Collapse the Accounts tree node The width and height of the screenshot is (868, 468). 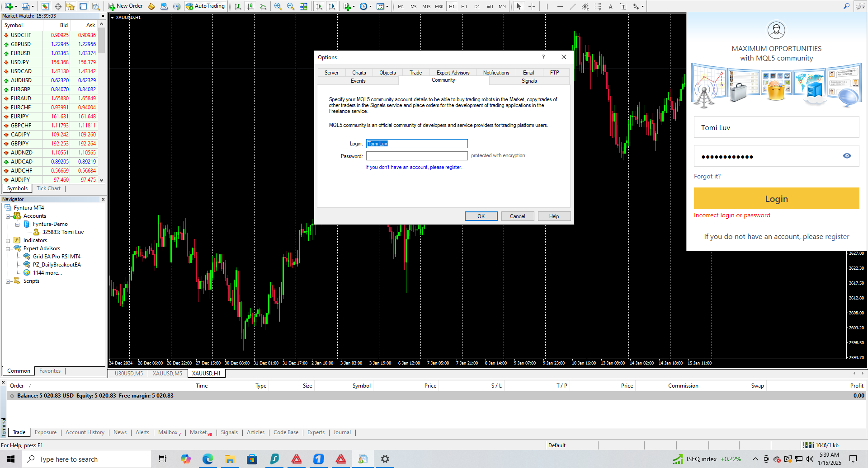point(8,216)
